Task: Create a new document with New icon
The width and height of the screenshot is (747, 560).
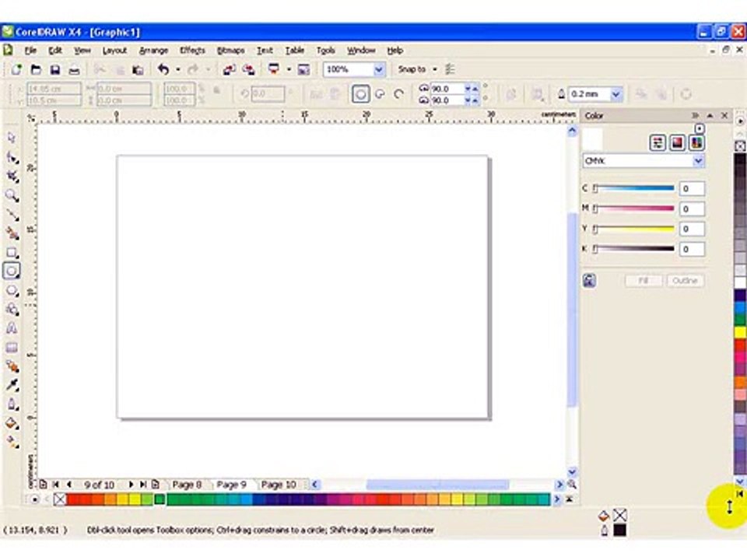Action: (x=16, y=69)
